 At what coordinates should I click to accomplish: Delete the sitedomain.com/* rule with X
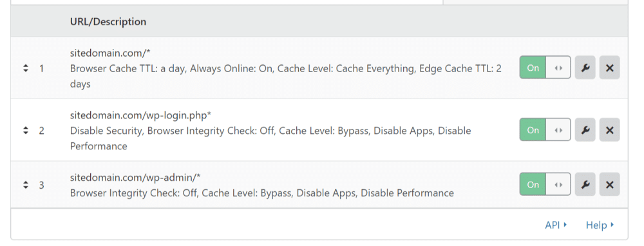[x=609, y=68]
